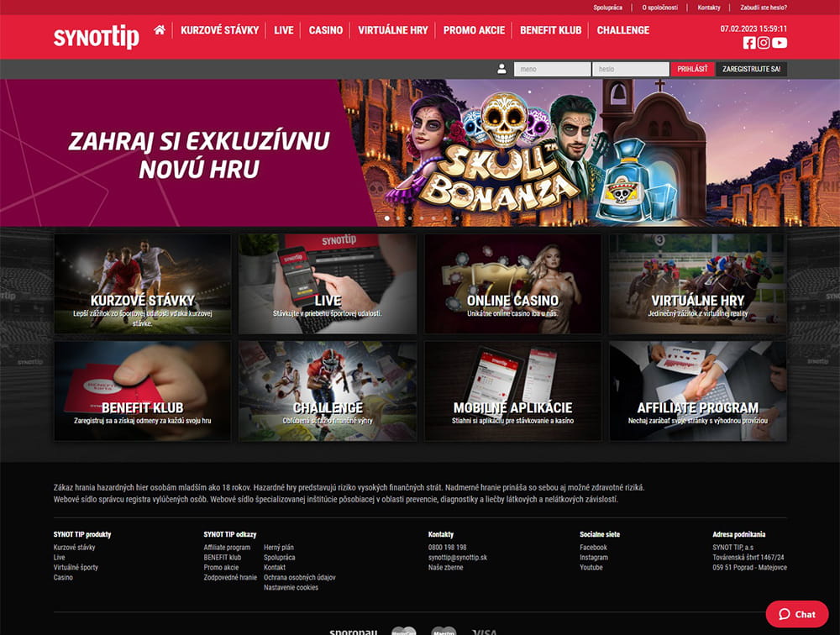
Task: Open the Live betting tile
Action: pyautogui.click(x=328, y=284)
